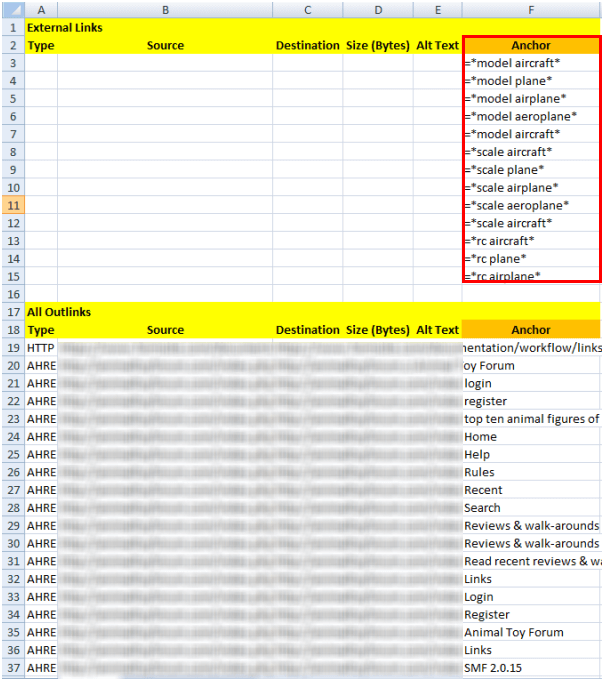Click the 'Rules' anchor cell
Image resolution: width=604 pixels, height=681 pixels.
[x=531, y=472]
